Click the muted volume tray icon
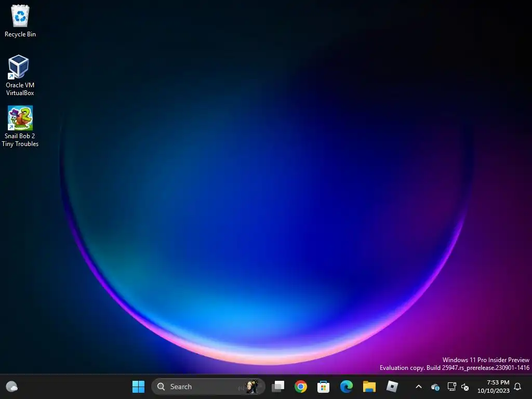The image size is (532, 399). point(465,387)
